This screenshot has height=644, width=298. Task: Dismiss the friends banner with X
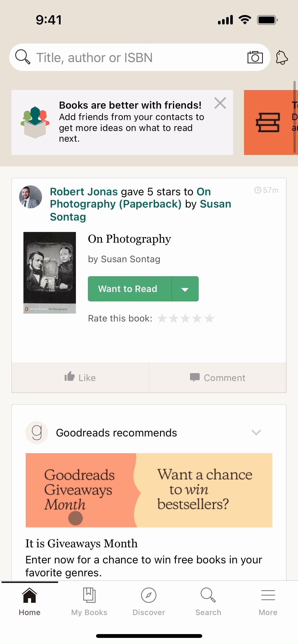[x=220, y=103]
